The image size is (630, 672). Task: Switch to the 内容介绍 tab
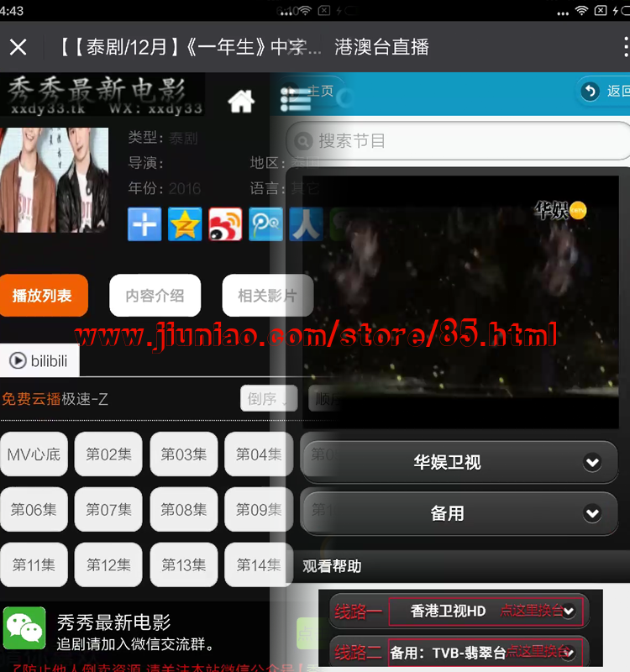pyautogui.click(x=155, y=296)
